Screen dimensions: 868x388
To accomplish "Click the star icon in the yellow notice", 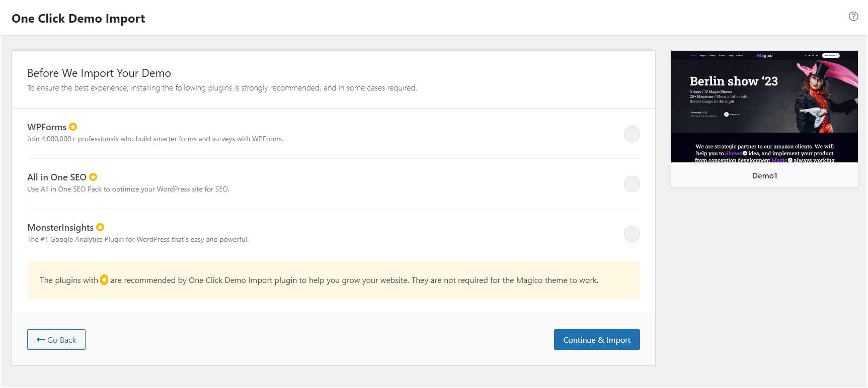I will (x=104, y=280).
